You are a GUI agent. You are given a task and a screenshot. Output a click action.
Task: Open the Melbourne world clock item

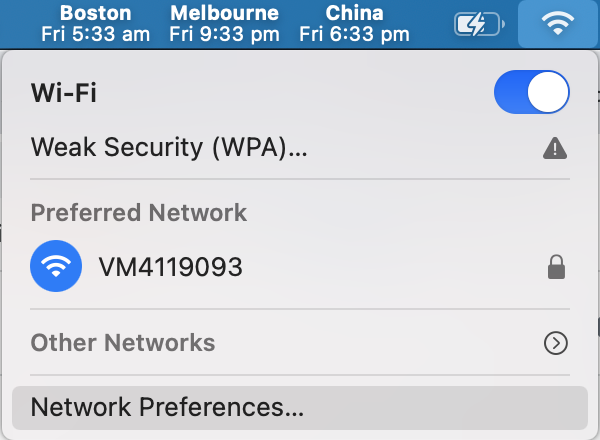pos(224,24)
